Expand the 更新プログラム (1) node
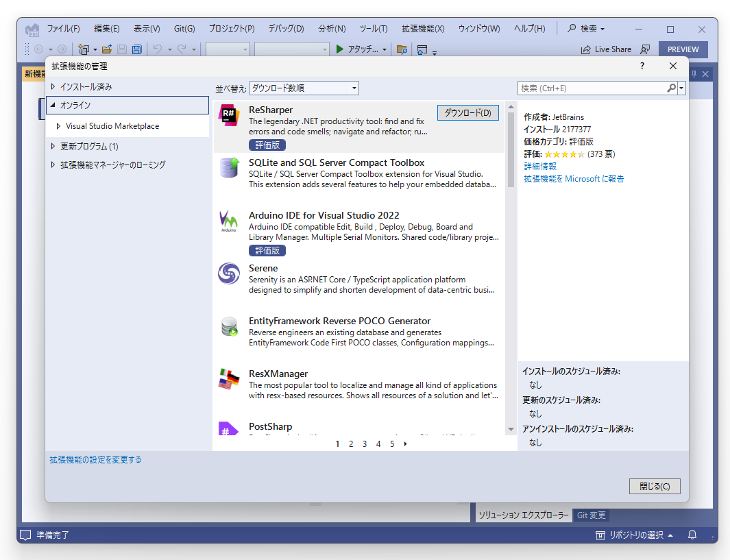The height and width of the screenshot is (560, 730). coord(53,146)
